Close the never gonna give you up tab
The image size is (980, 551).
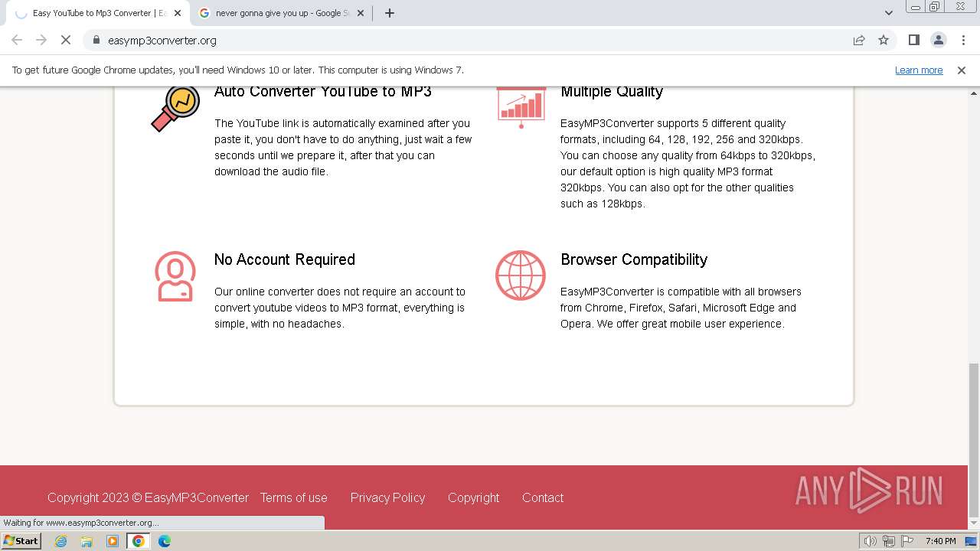point(361,13)
